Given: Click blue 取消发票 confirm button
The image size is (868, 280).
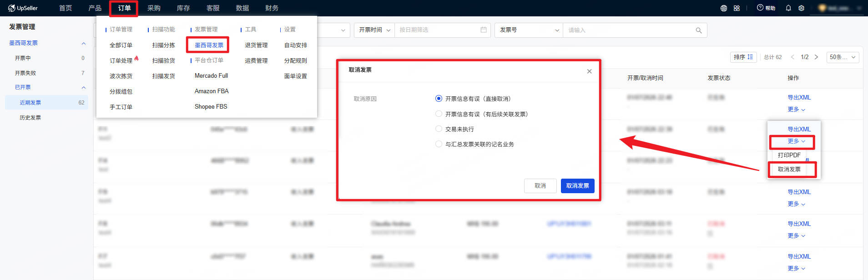Looking at the screenshot, I should (x=577, y=185).
